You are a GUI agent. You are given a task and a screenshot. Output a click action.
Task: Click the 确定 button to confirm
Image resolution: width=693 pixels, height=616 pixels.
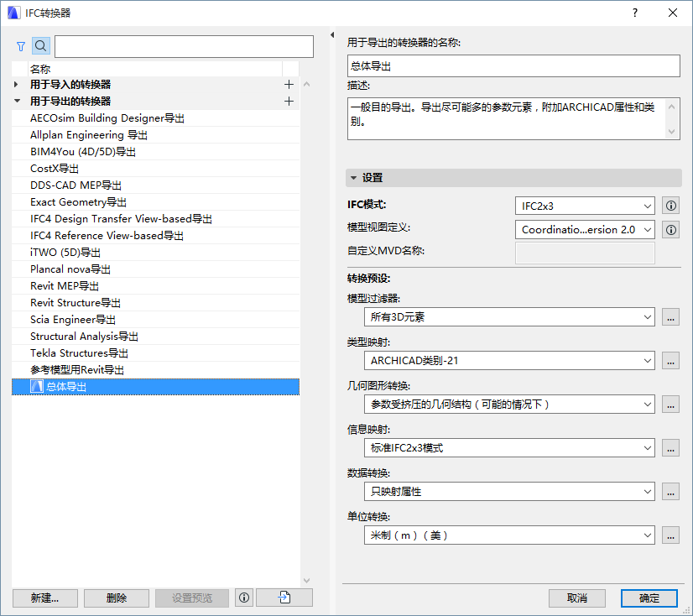649,598
